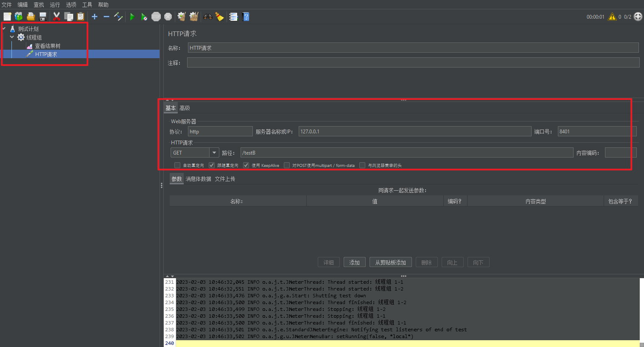
Task: Click the running threads status icon at top right
Action: pos(638,17)
